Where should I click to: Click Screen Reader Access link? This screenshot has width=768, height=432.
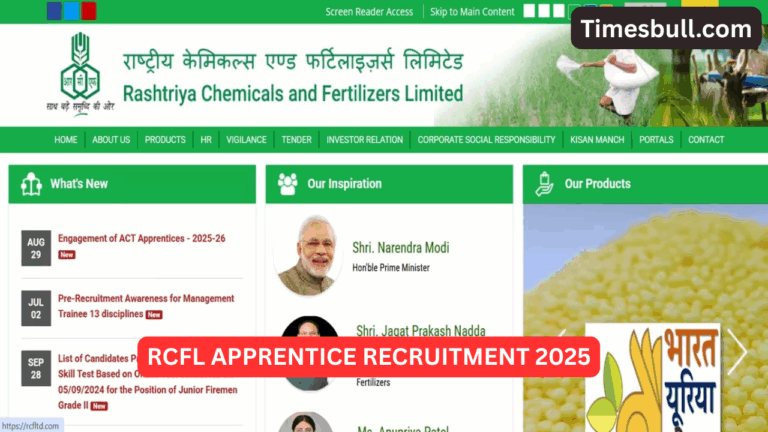369,12
